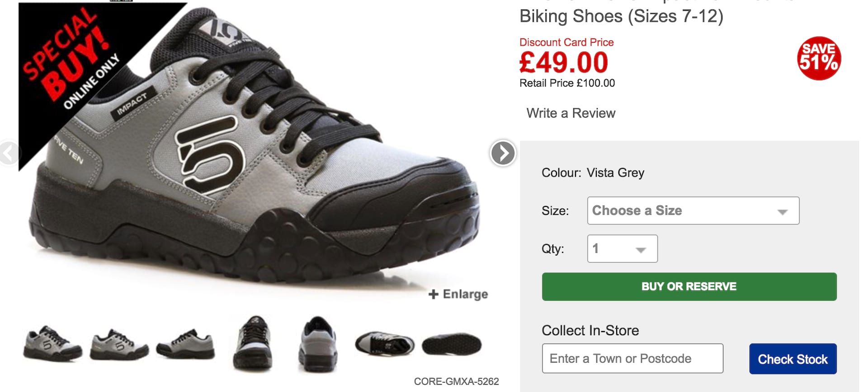Focus the Town or Postcode field
Viewport: 868px width, 392px height.
click(x=632, y=359)
